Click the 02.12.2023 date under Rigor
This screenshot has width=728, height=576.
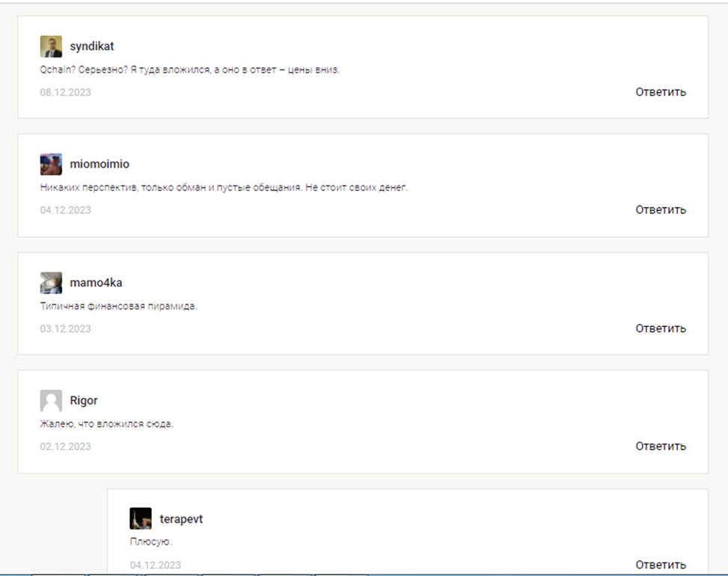(65, 447)
